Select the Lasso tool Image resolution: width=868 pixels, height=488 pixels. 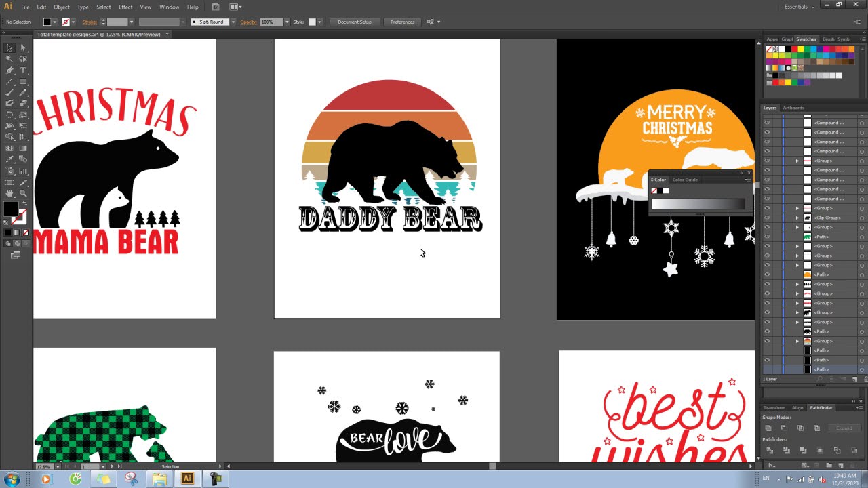[22, 59]
